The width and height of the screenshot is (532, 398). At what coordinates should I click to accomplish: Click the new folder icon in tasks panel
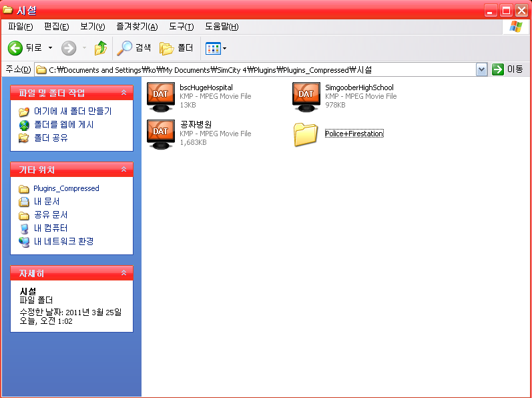(x=24, y=112)
